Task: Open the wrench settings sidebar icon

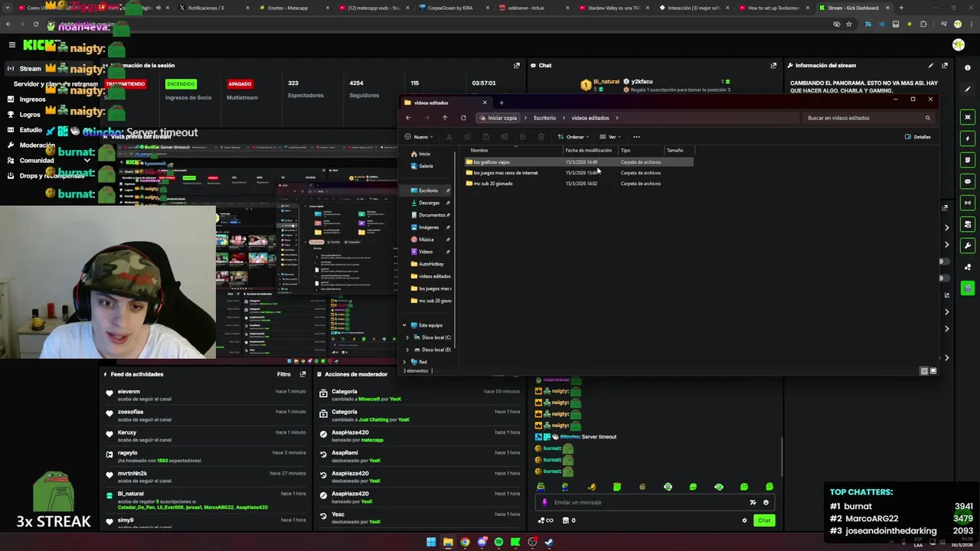Action: [968, 246]
